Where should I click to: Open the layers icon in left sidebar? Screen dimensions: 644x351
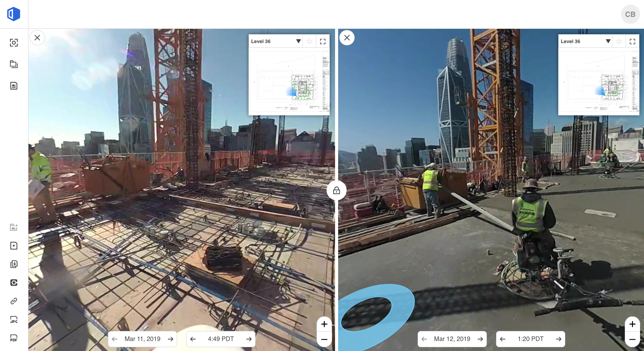point(14,64)
